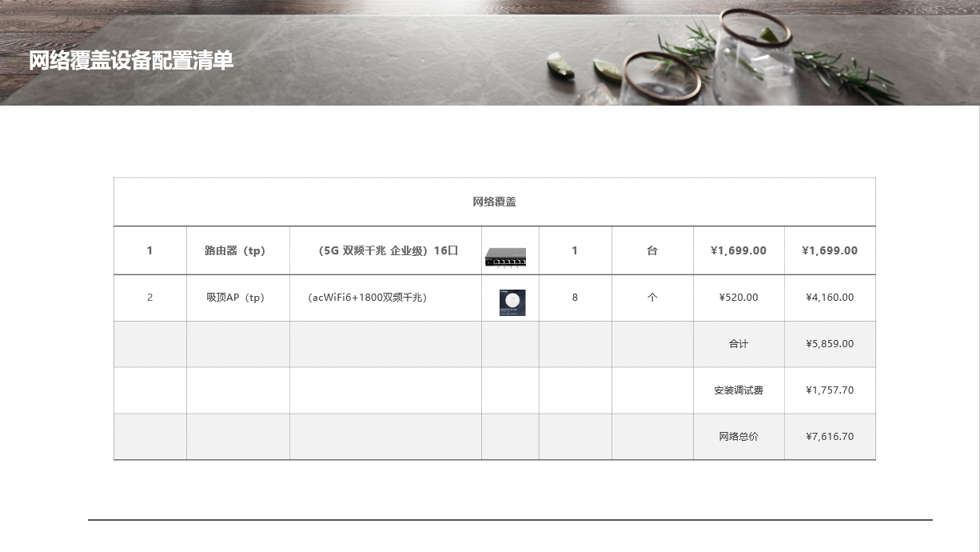Click the ¥1,757.70 installation fee cell

pos(830,390)
